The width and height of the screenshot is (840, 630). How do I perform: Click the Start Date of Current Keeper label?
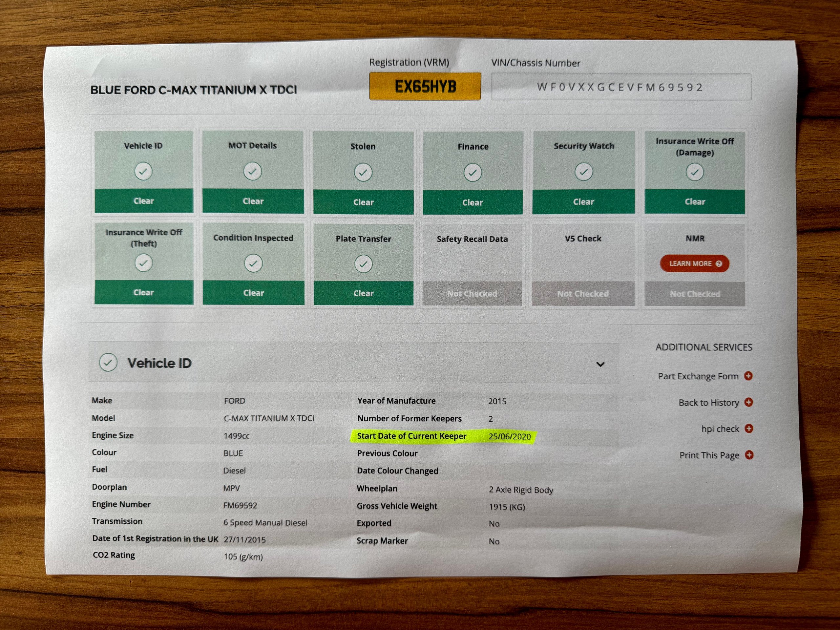(412, 436)
